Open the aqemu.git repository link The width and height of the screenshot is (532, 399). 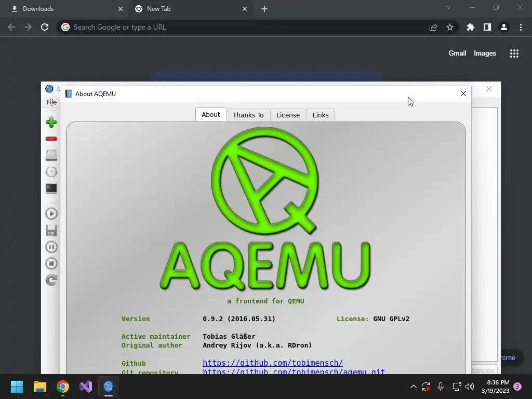[x=294, y=371]
